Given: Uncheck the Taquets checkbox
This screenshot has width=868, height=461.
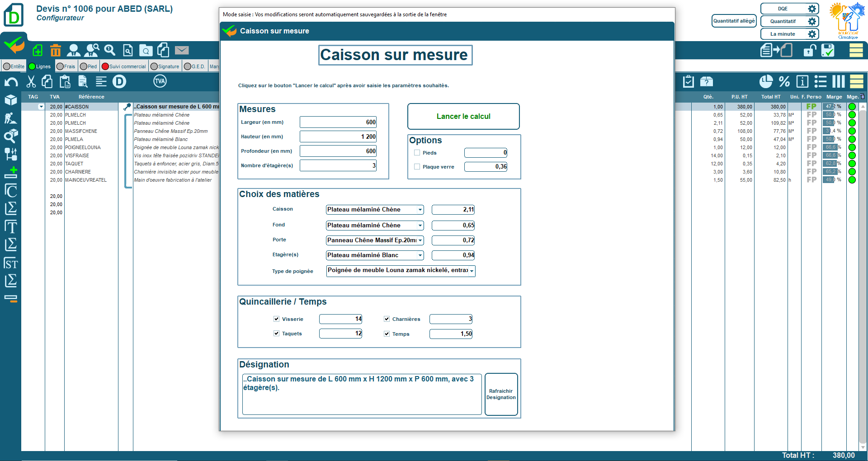Looking at the screenshot, I should (x=276, y=333).
